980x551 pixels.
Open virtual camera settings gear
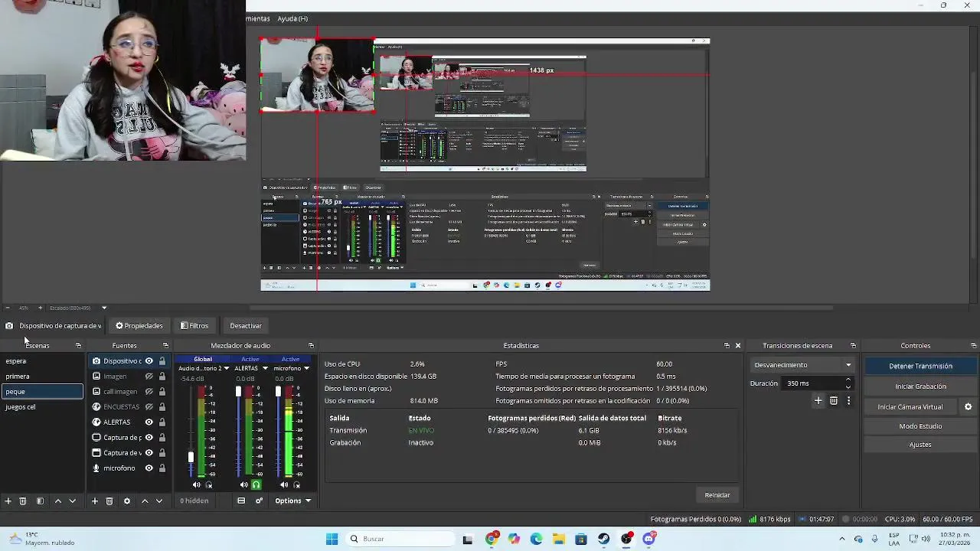(x=968, y=406)
